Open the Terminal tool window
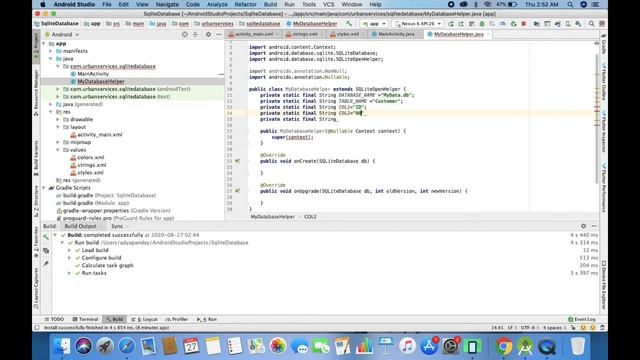The image size is (640, 360). 85,319
